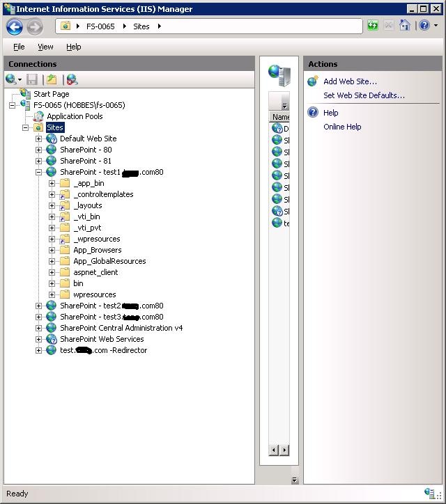The width and height of the screenshot is (446, 504).
Task: Click the Save disk icon in Connections
Action: point(32,79)
